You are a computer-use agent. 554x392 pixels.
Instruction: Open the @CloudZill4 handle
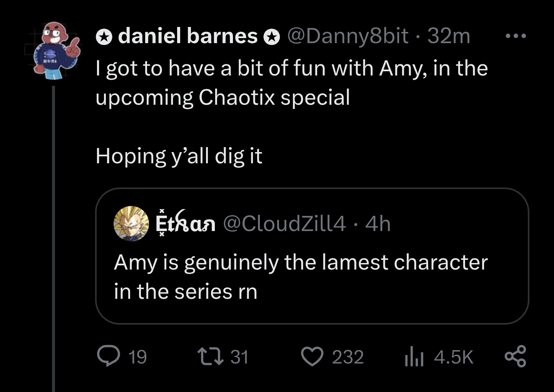(284, 223)
